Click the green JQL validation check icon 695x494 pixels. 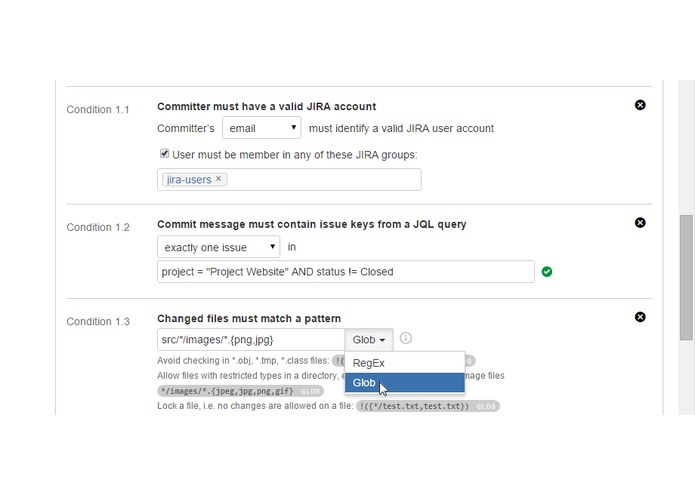click(x=547, y=272)
